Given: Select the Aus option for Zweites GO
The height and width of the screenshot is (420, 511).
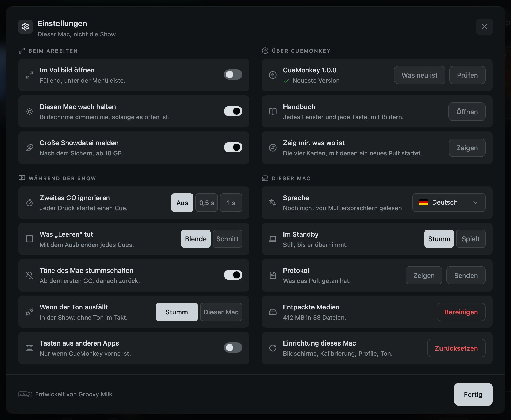Looking at the screenshot, I should coord(182,203).
